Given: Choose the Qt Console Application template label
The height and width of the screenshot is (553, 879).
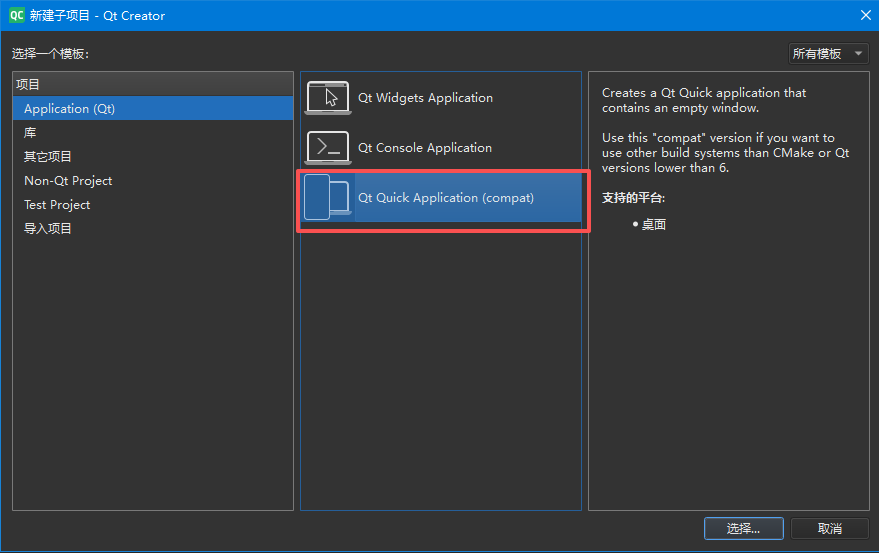Looking at the screenshot, I should click(425, 148).
